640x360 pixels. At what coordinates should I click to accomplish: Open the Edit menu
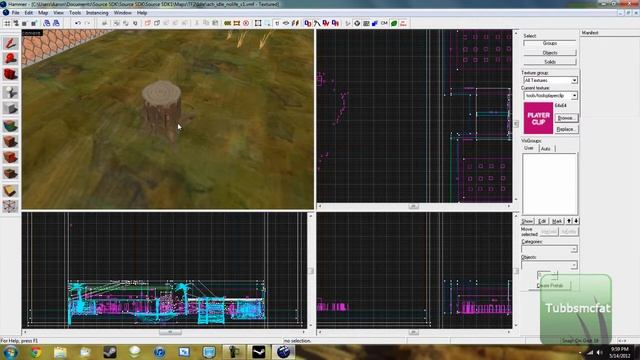29,13
